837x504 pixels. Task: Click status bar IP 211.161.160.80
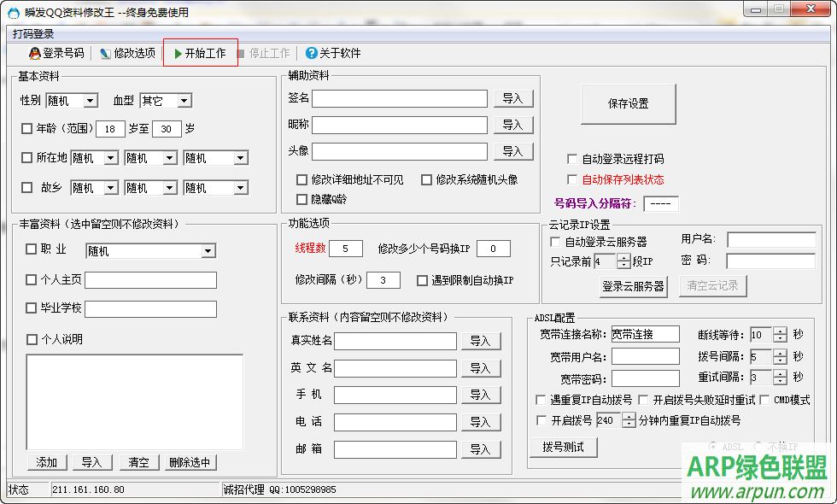(89, 489)
